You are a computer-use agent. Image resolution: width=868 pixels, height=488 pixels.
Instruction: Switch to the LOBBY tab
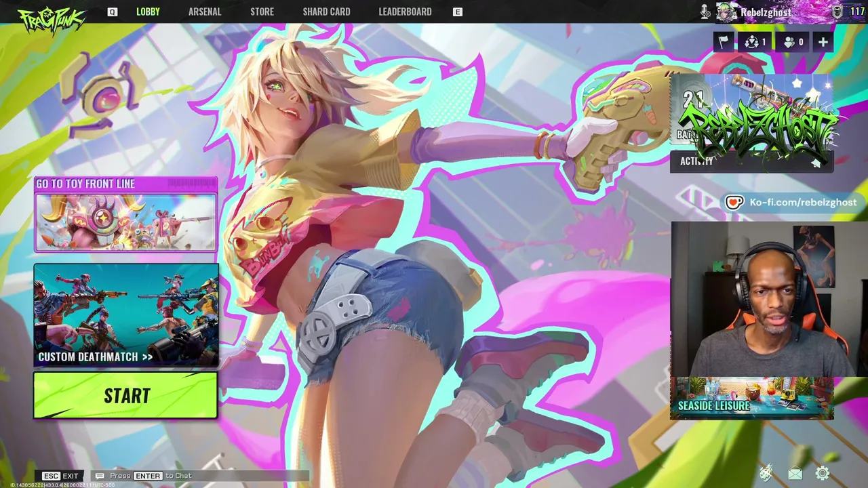coord(148,12)
